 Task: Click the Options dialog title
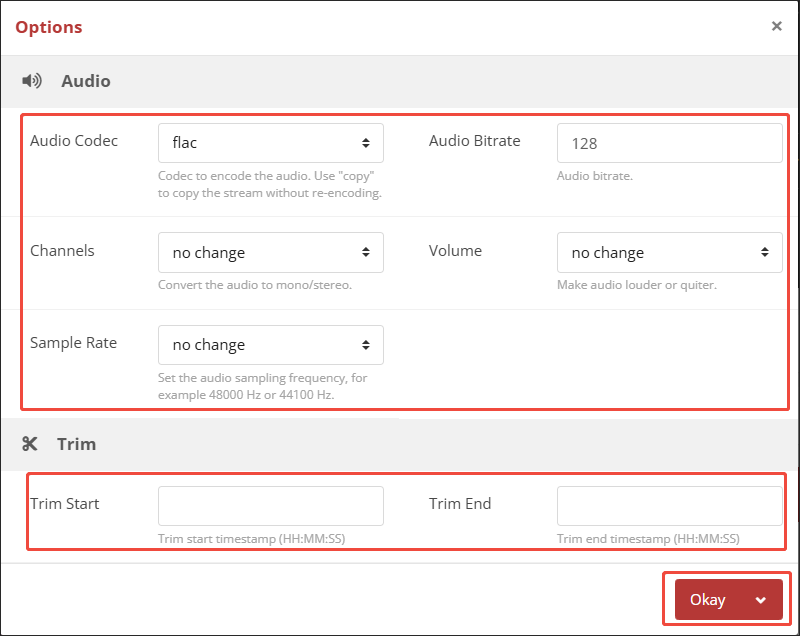[48, 27]
